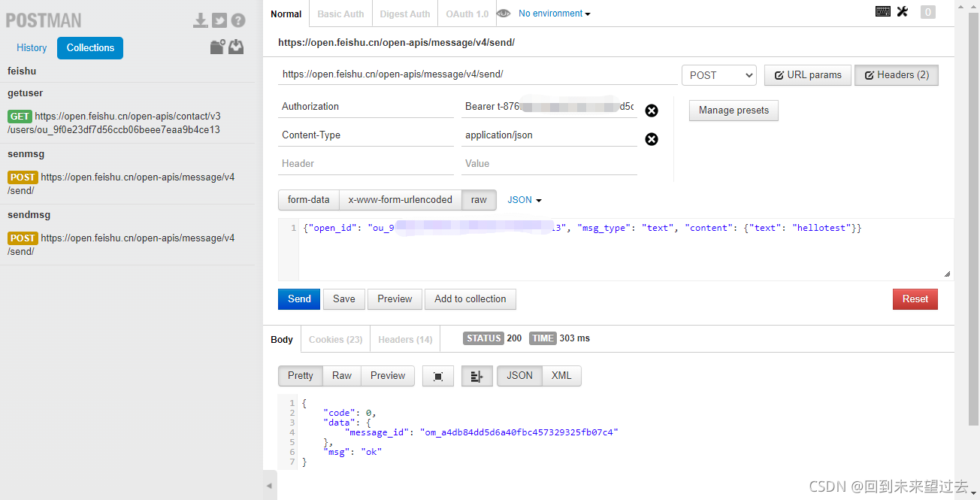Choose Raw response view
The image size is (980, 500).
[x=342, y=376]
